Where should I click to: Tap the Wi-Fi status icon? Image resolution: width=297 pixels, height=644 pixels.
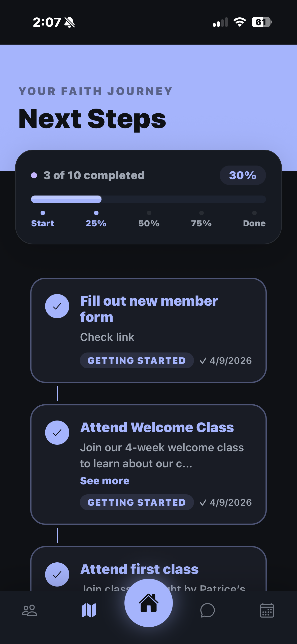point(240,22)
